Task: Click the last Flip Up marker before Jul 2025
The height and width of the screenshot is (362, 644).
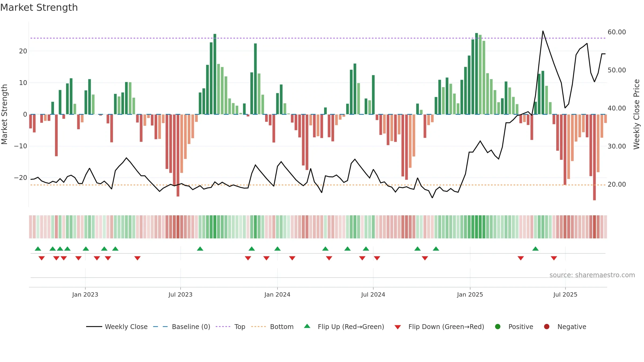Action: click(x=535, y=249)
